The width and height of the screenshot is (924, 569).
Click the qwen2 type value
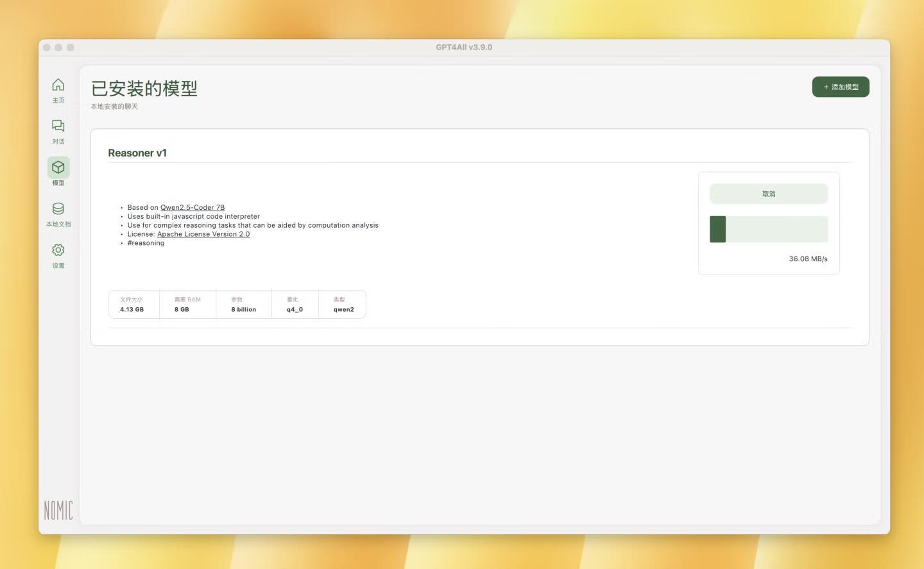343,309
